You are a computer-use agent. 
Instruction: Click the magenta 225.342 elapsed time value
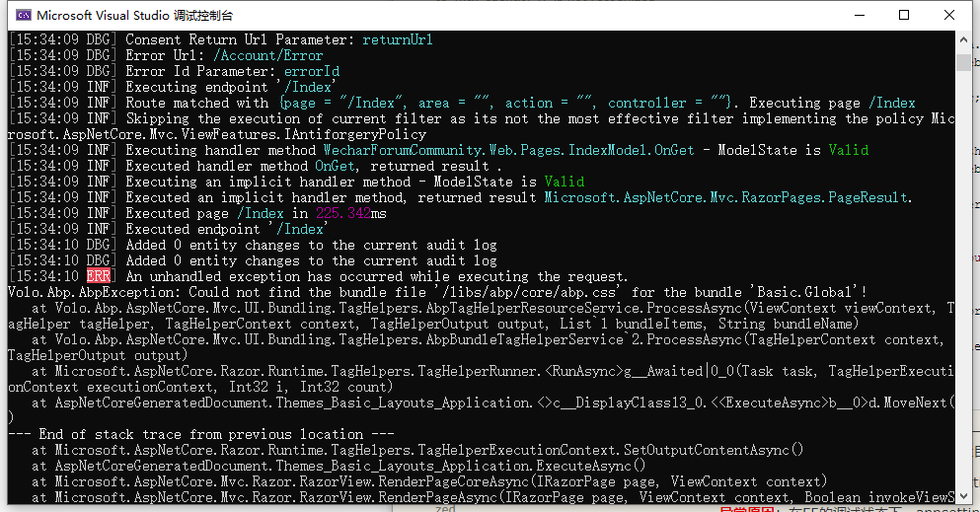coord(343,213)
